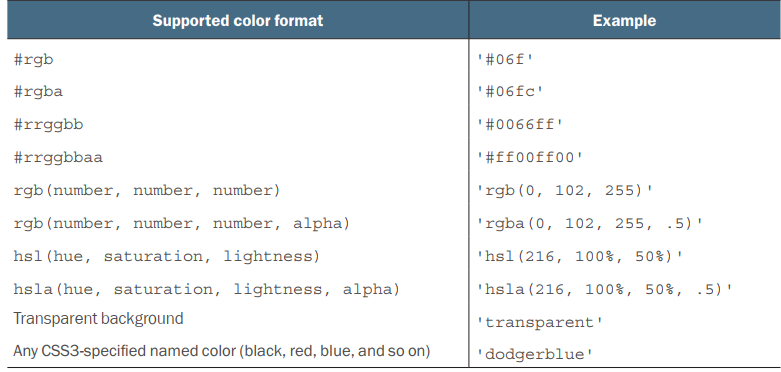Click the hsl(hue, saturation, lightness) entry
Image resolution: width=781 pixels, height=372 pixels.
[x=167, y=256]
